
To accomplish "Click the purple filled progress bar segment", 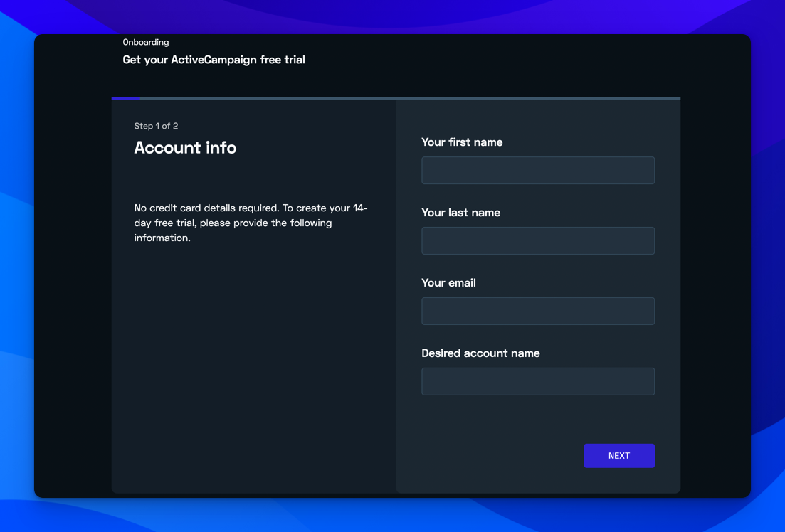I will (x=126, y=98).
